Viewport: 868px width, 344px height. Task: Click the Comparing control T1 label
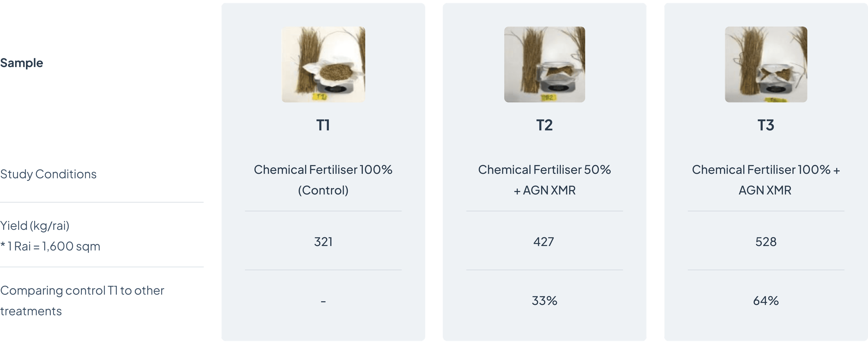pos(82,301)
